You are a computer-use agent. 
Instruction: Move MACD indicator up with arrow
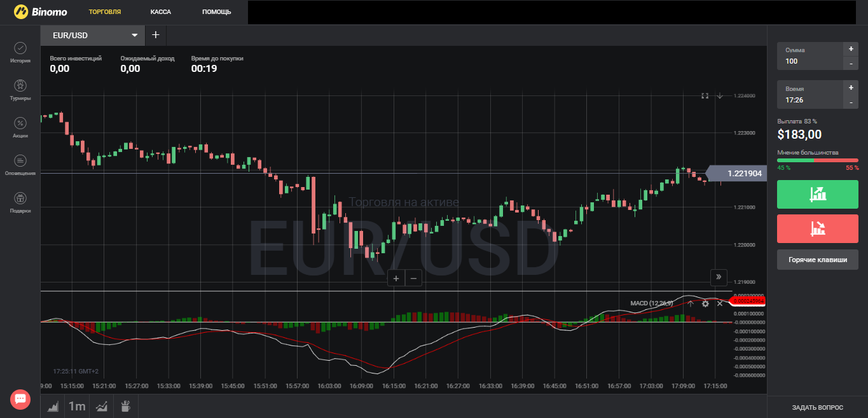(x=691, y=303)
